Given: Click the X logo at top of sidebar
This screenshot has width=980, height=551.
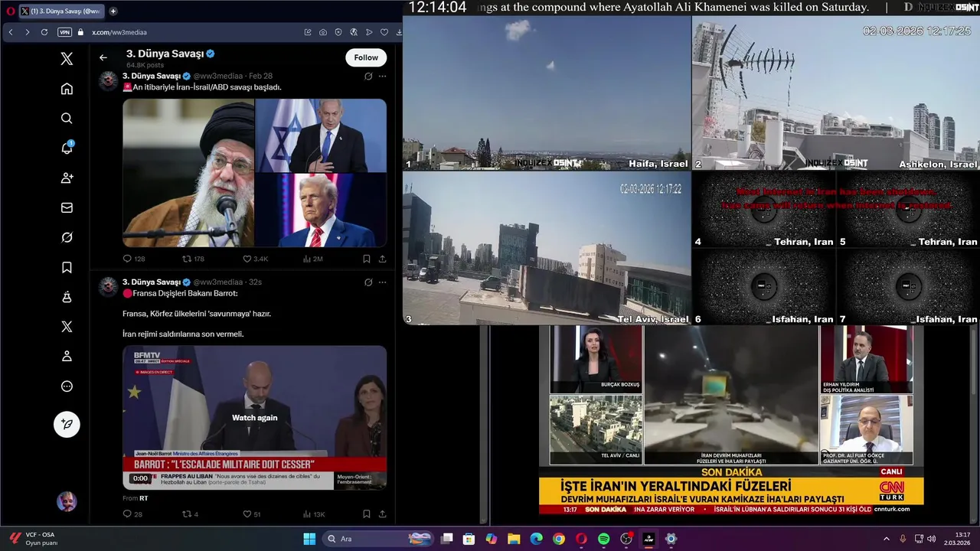Looking at the screenshot, I should coord(67,59).
